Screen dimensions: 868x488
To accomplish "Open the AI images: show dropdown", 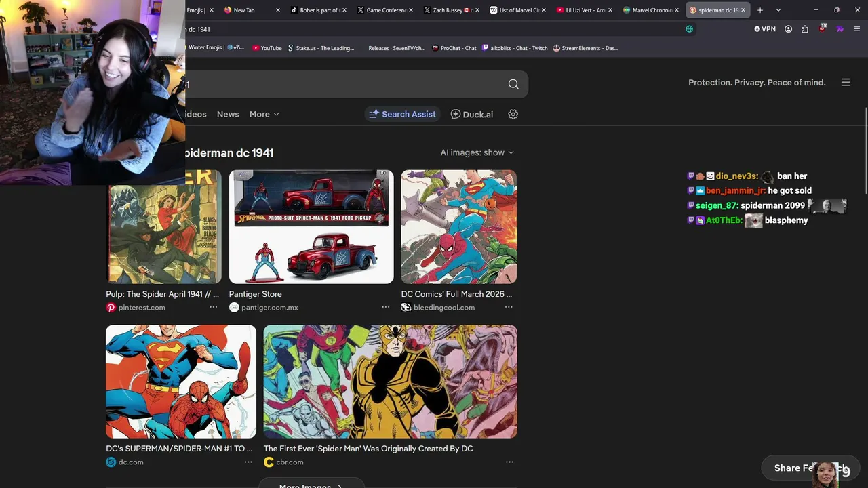I will (477, 152).
